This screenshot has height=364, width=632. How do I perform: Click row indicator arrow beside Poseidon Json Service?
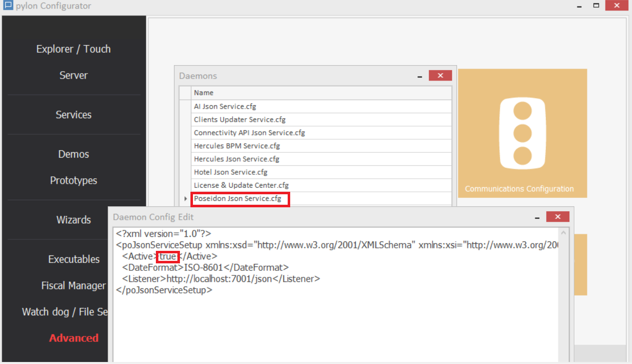point(185,199)
